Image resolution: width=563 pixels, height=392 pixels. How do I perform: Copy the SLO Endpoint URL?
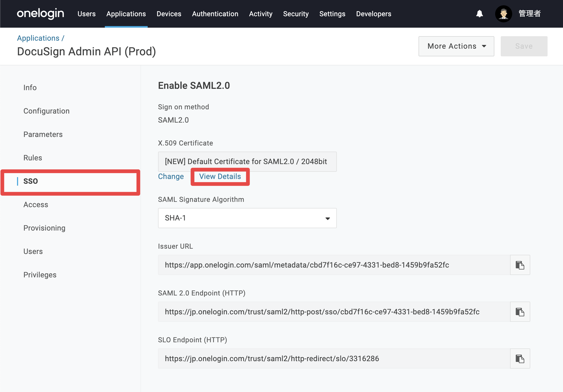coord(520,358)
